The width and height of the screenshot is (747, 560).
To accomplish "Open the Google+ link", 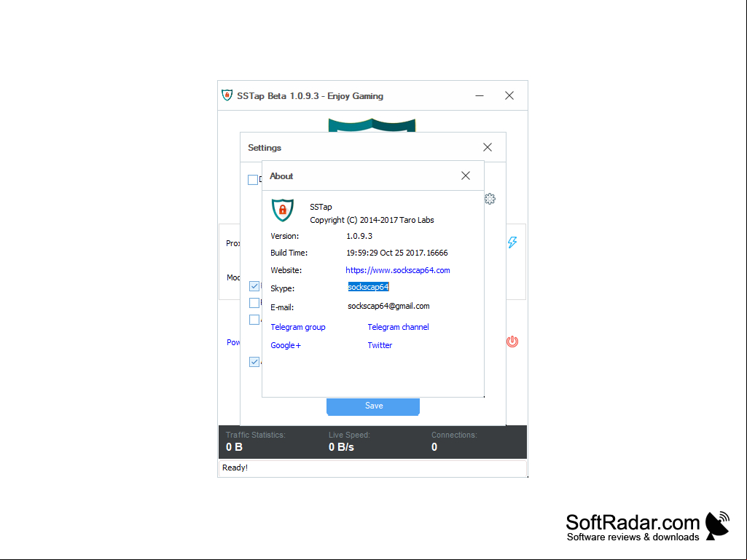I will click(x=286, y=345).
